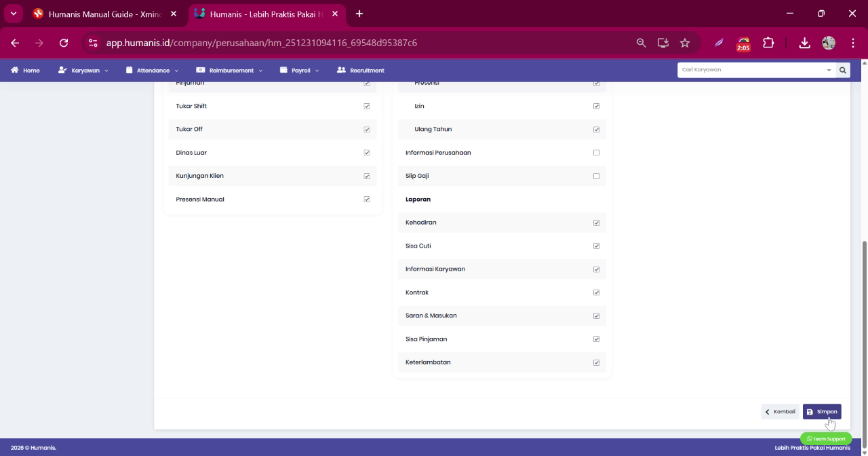The width and height of the screenshot is (868, 456).
Task: Toggle the Kunjungan Klien checkbox
Action: tap(367, 176)
